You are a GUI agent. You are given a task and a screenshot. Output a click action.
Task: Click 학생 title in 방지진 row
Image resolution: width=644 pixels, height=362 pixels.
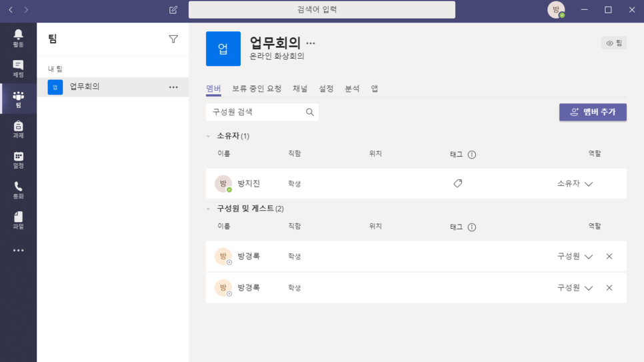click(295, 184)
